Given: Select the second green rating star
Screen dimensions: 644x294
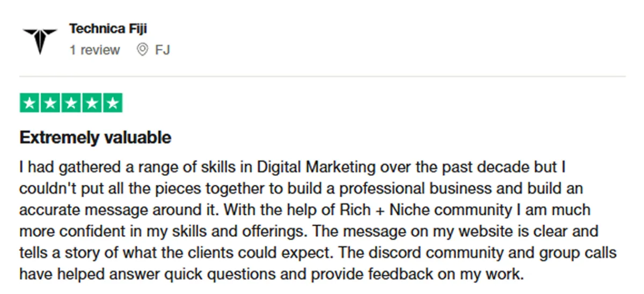Looking at the screenshot, I should tap(50, 103).
